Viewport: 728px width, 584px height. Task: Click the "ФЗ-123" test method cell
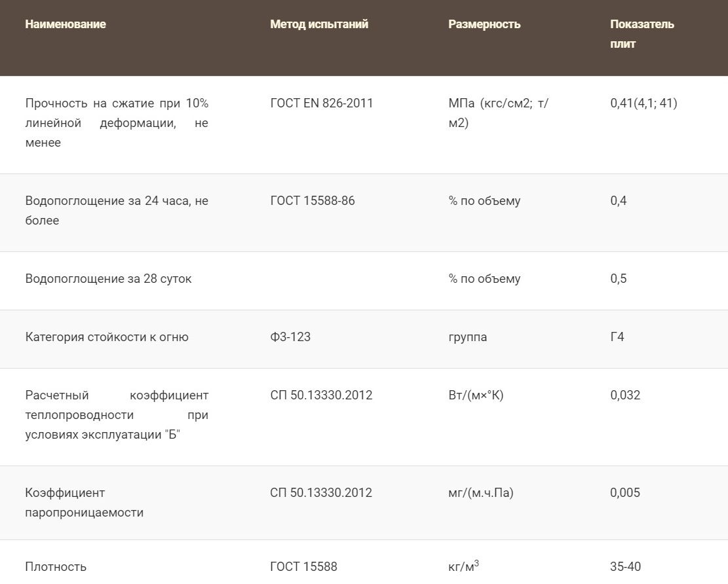(x=290, y=337)
